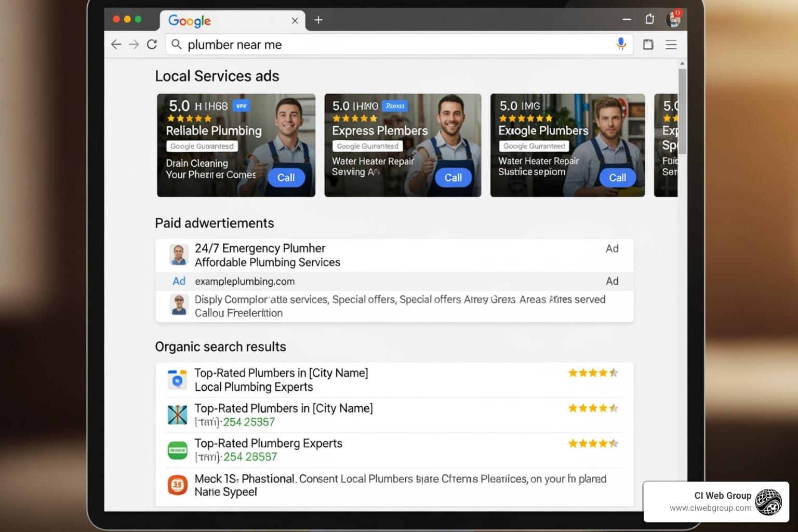This screenshot has height=532, width=798.
Task: Open the clipboard icon beside the address bar
Action: point(648,45)
